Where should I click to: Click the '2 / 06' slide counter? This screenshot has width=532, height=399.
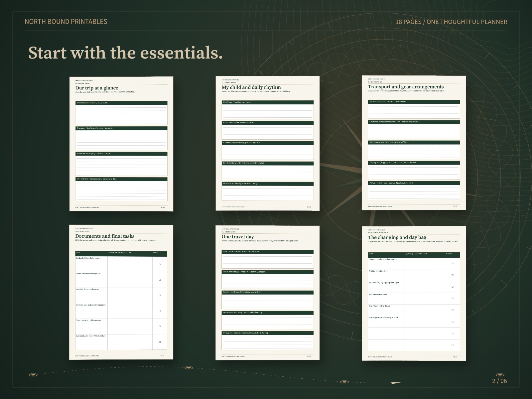[x=499, y=381]
